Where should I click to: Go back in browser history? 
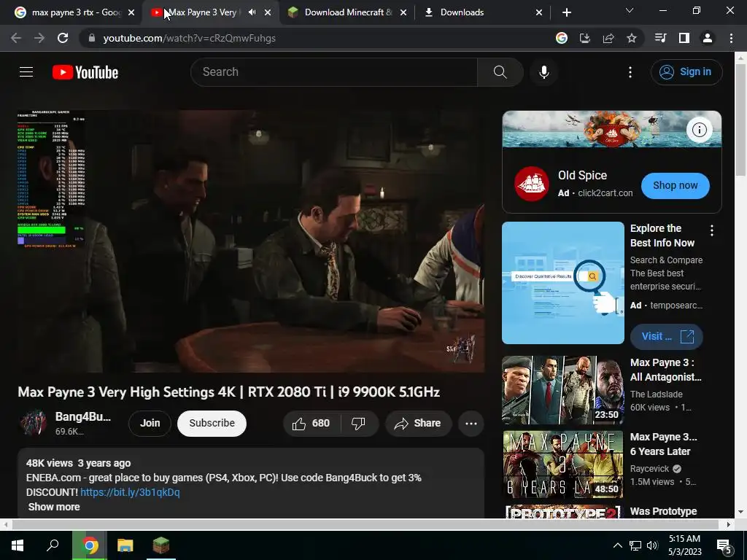click(x=16, y=38)
